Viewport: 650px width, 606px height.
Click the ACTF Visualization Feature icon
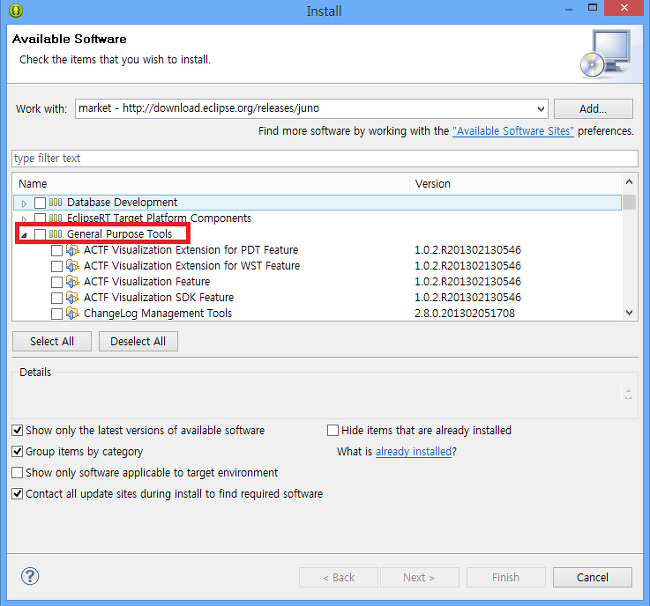[73, 281]
